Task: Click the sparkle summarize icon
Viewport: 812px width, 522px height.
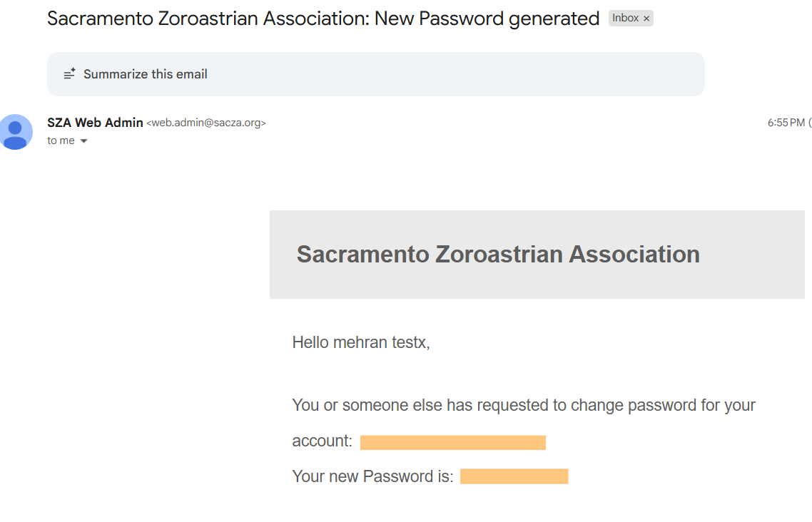Action: [69, 73]
